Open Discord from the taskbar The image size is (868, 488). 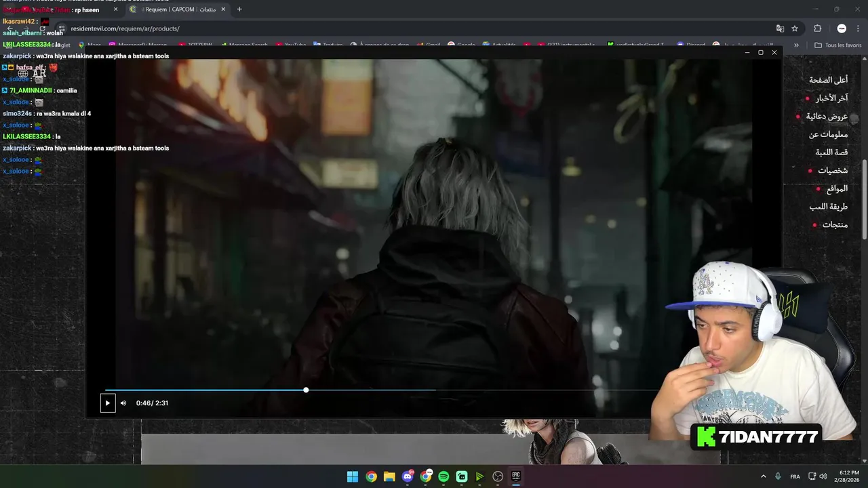(x=408, y=476)
